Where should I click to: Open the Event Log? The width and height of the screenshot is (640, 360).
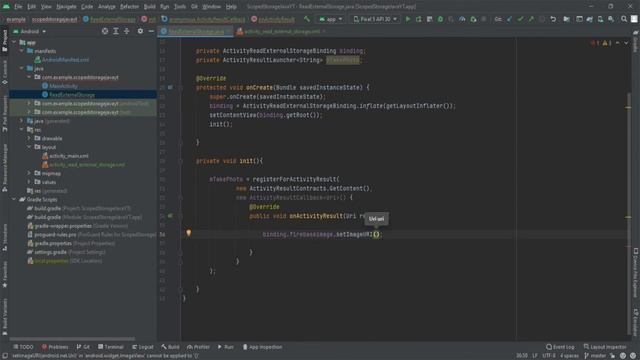(x=560, y=347)
